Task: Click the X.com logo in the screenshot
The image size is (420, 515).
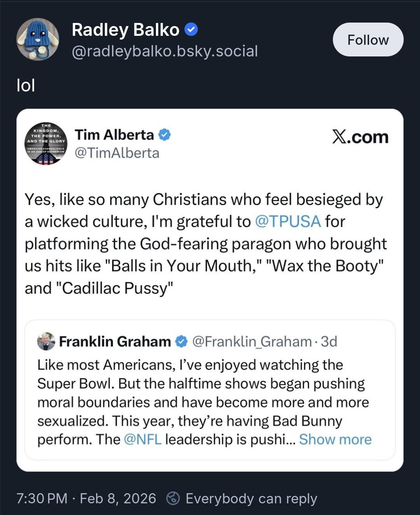Action: [360, 137]
